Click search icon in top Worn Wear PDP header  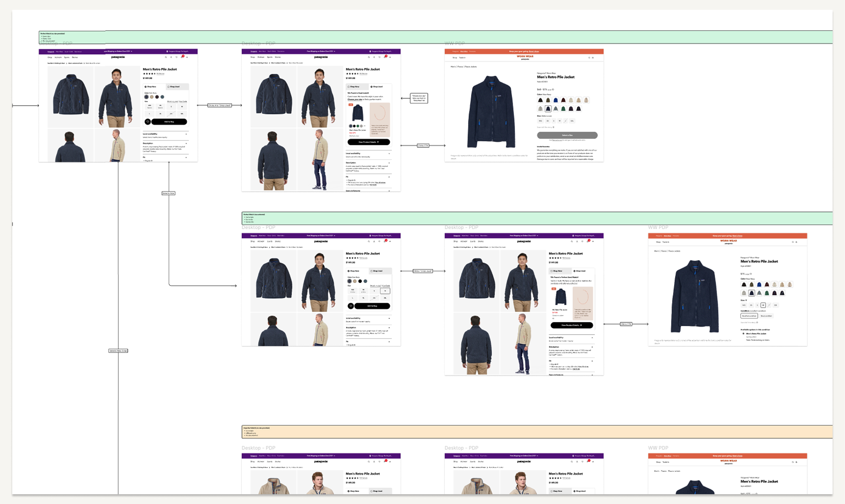[589, 58]
